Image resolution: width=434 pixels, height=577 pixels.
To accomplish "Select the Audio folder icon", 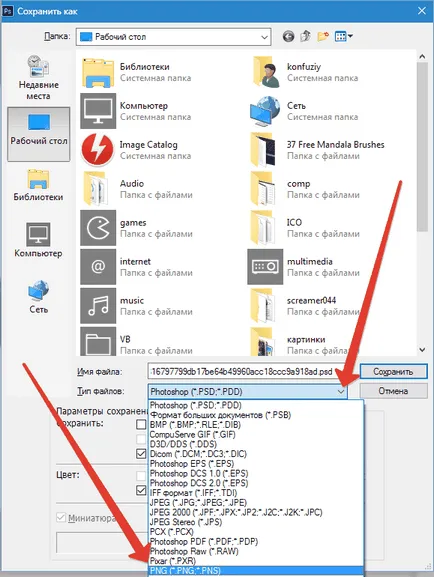I will pos(96,189).
